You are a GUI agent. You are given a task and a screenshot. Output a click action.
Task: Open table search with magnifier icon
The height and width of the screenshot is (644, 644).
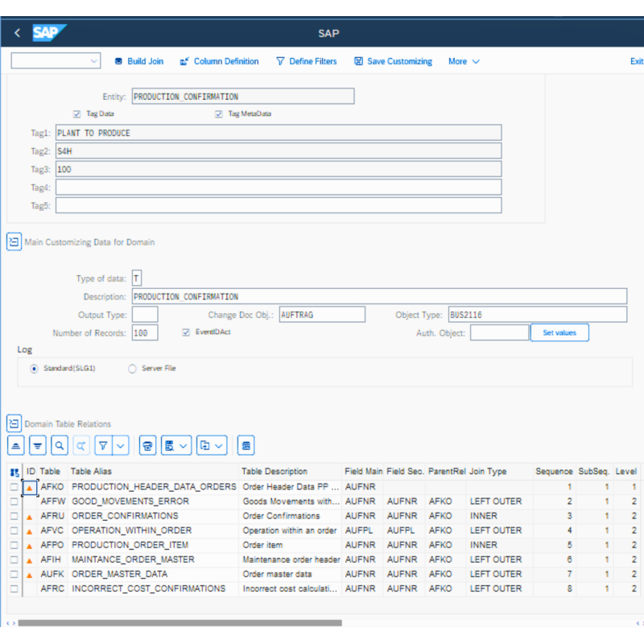point(60,445)
